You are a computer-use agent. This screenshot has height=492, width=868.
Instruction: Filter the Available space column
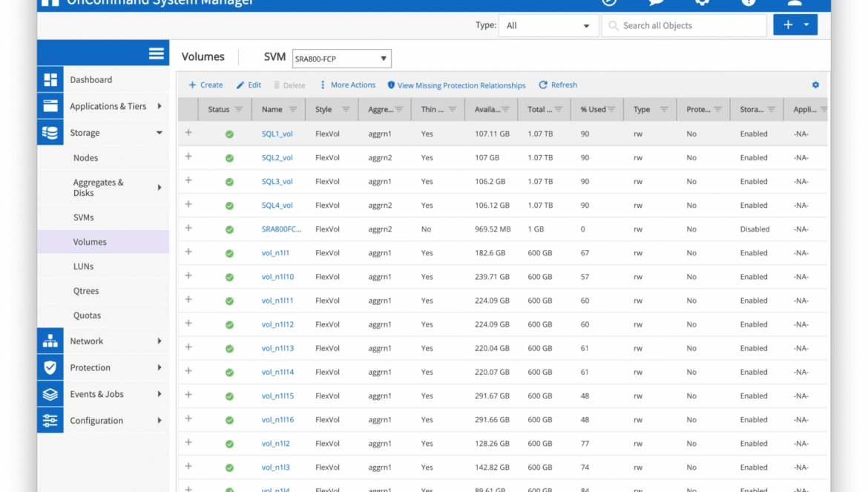tap(505, 109)
